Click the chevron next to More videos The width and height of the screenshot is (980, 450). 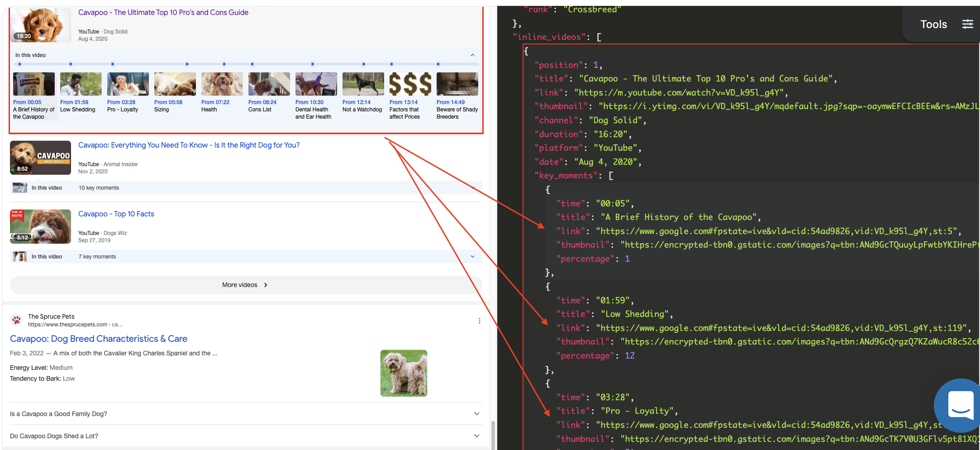265,285
